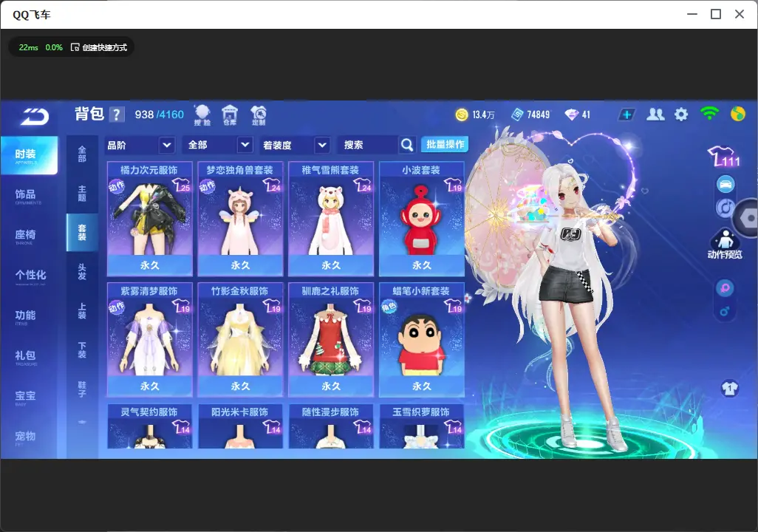The width and height of the screenshot is (758, 532).
Task: Select the 小波套装 outfit
Action: [422, 219]
